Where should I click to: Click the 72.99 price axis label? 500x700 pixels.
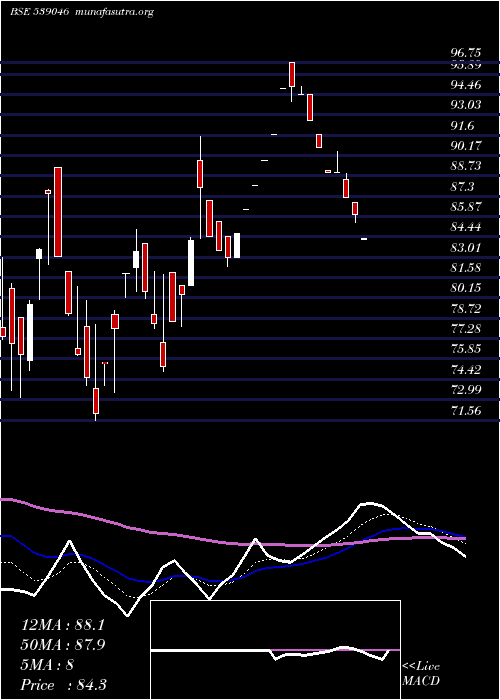(466, 390)
